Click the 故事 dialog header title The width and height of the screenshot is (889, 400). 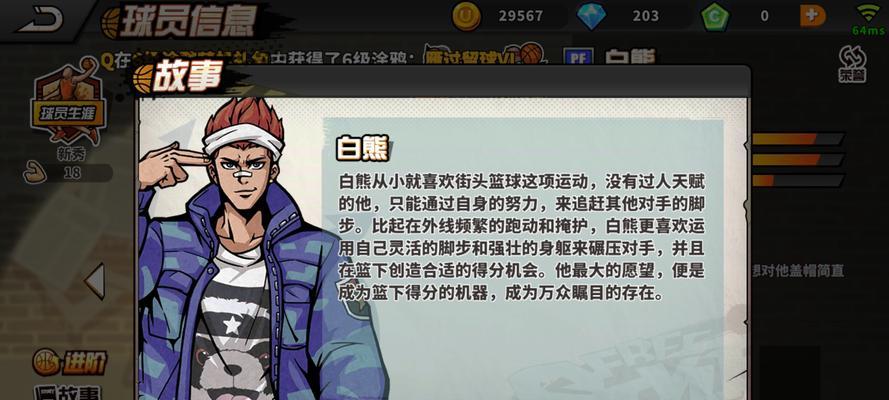pos(185,76)
